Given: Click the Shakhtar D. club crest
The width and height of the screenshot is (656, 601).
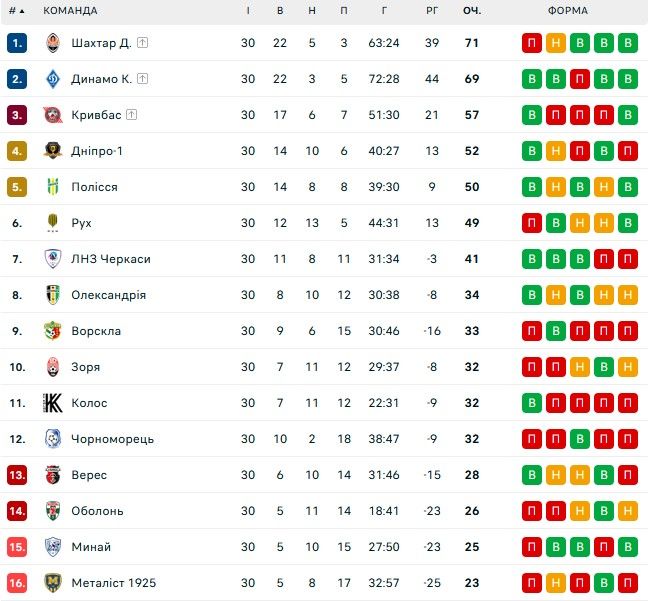Looking at the screenshot, I should click(53, 43).
